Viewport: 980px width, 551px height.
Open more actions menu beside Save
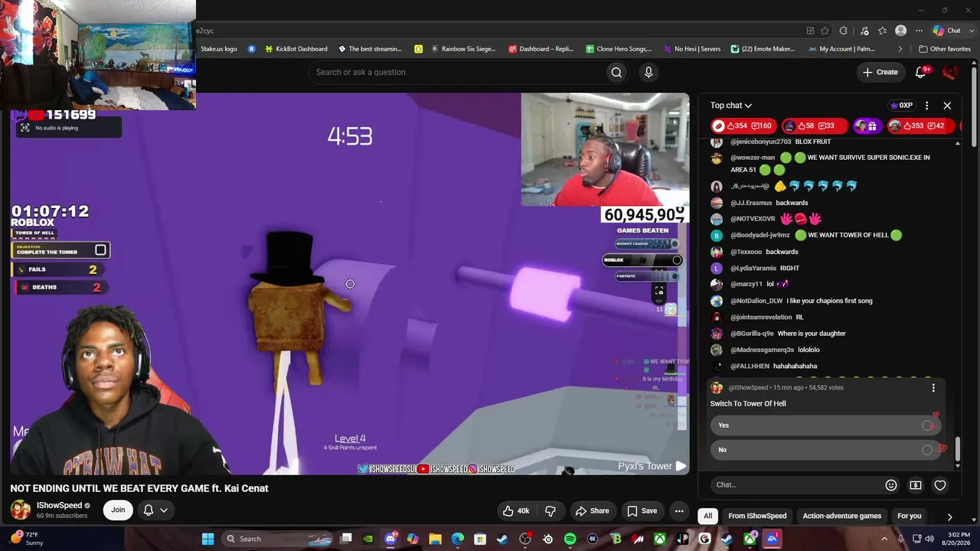point(679,510)
